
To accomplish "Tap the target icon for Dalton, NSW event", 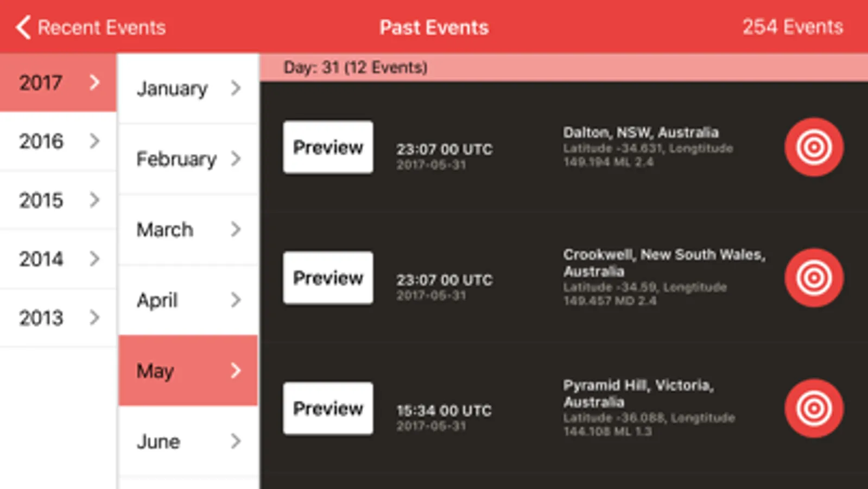I will (814, 147).
